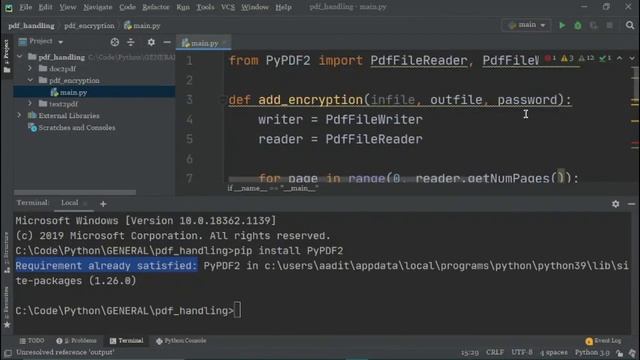Collapse the pdf_handling root folder
Image resolution: width=640 pixels, height=360 pixels.
[x=20, y=57]
